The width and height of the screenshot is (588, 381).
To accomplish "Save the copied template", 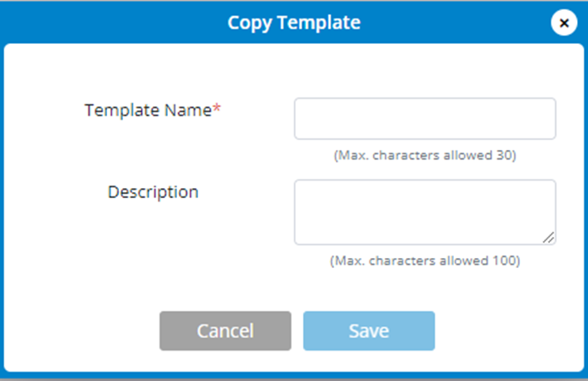I will click(x=369, y=330).
